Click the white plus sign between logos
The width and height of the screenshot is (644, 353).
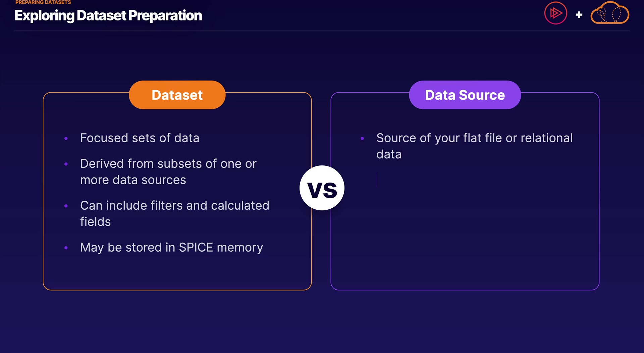(x=579, y=15)
